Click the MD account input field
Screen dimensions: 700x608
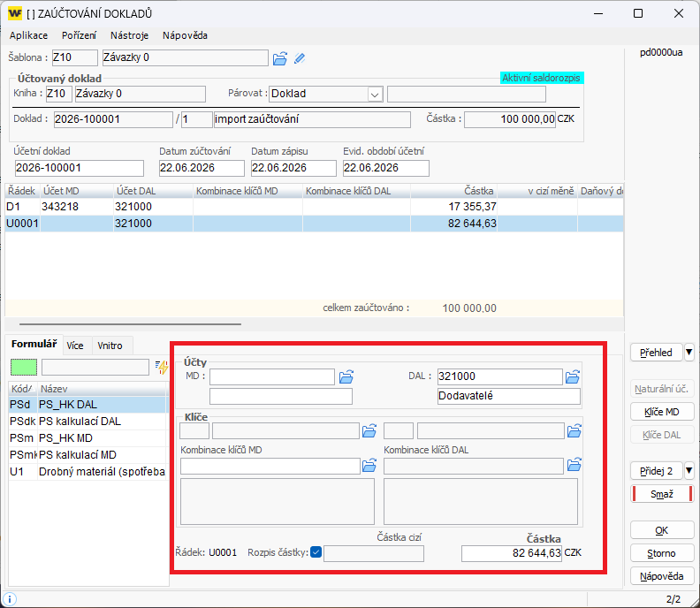272,376
